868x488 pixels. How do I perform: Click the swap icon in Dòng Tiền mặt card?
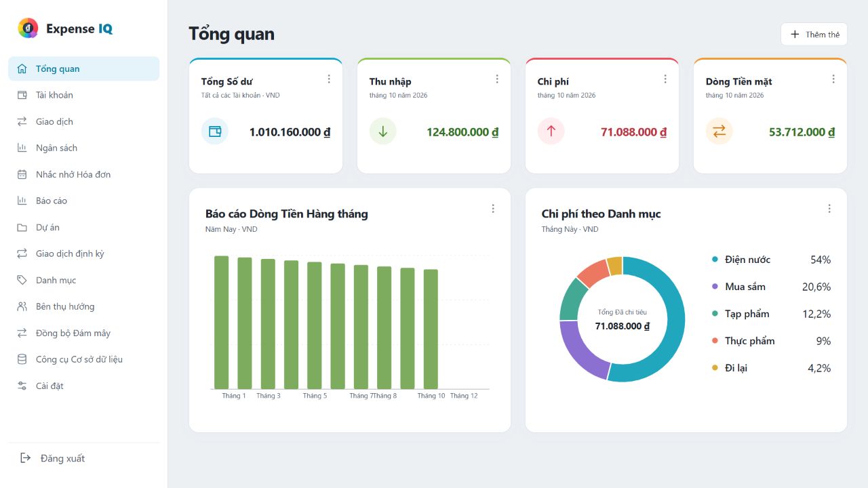point(719,131)
